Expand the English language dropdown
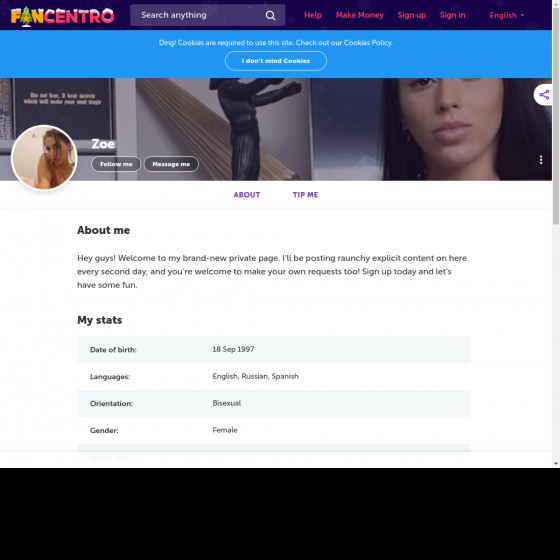Screen dimensions: 560x560 [506, 15]
